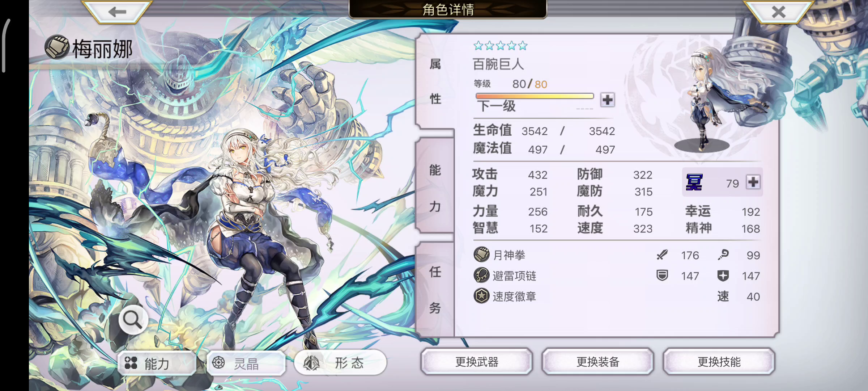
Task: Select the 速度徽章 badge icon
Action: click(x=481, y=296)
